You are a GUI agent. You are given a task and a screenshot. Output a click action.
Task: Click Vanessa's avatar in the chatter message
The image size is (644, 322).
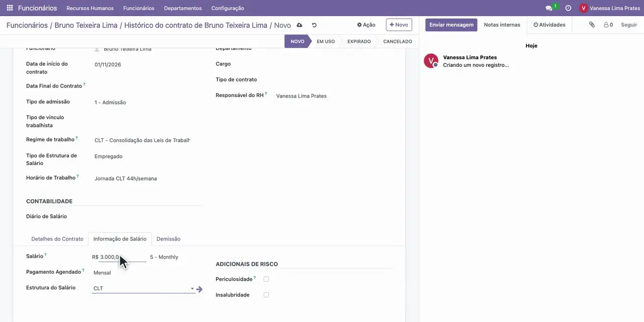pyautogui.click(x=431, y=61)
